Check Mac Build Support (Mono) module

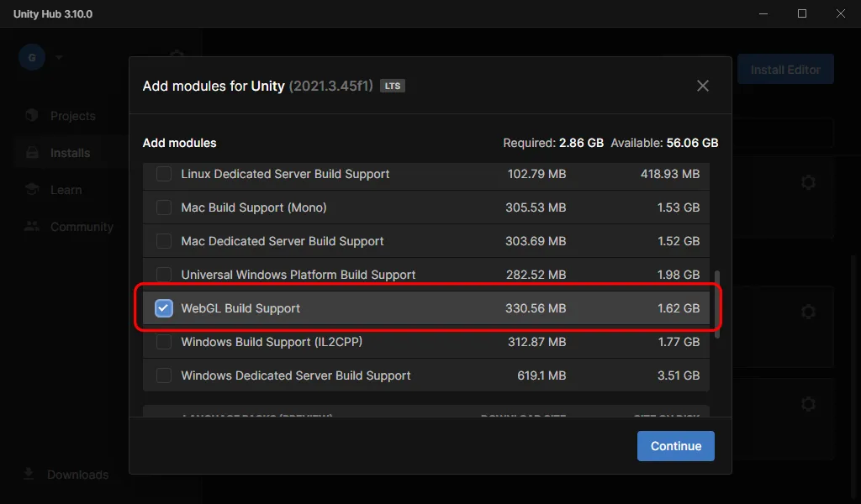164,207
